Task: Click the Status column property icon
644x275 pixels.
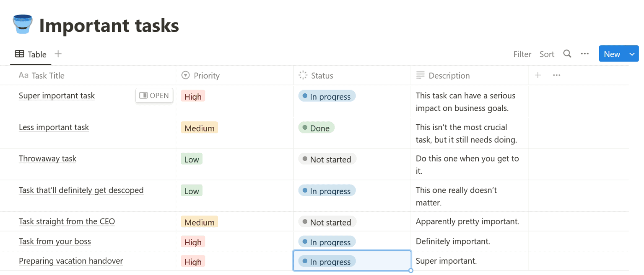Action: (x=303, y=75)
